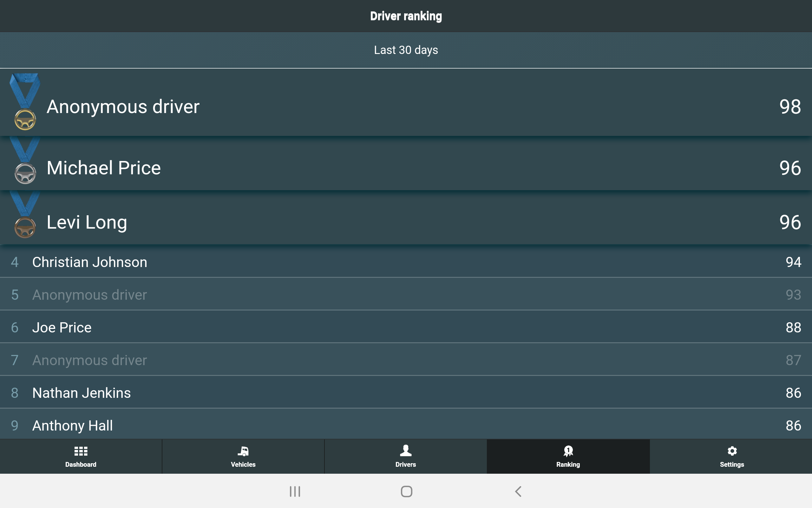
Task: Switch to the Drivers tab label
Action: pos(406,464)
